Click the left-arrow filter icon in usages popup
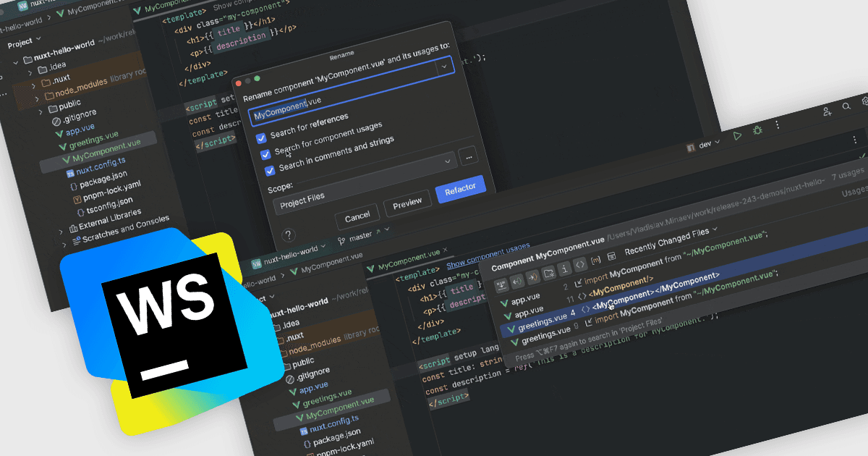This screenshot has height=456, width=868. [516, 282]
